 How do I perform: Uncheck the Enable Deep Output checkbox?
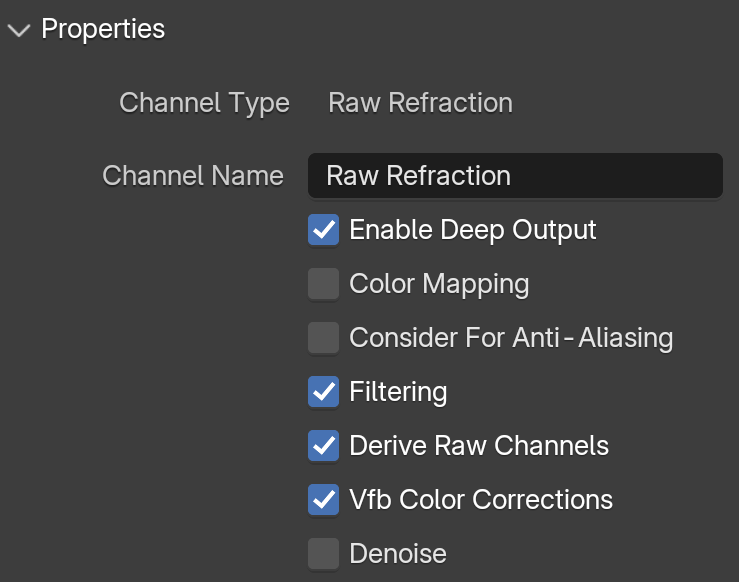coord(323,230)
